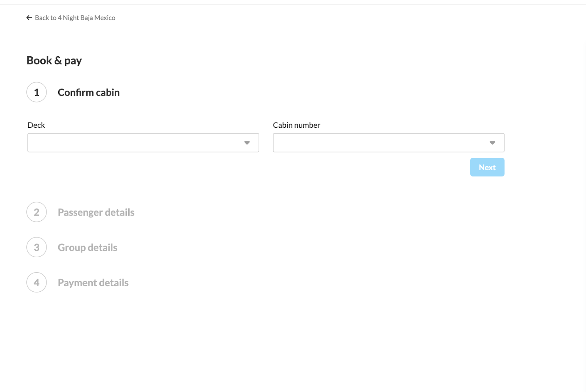This screenshot has width=586, height=392.
Task: Go to the Passenger details step
Action: point(96,212)
